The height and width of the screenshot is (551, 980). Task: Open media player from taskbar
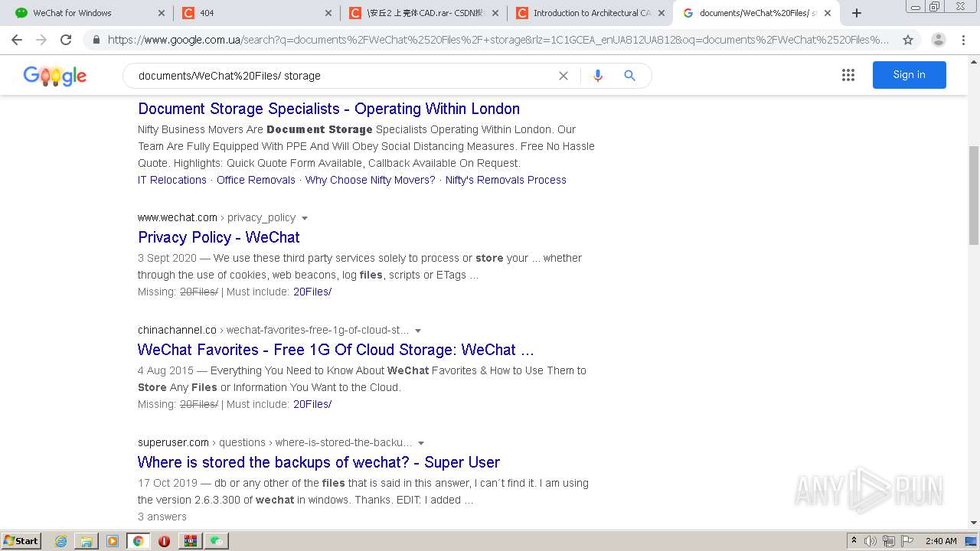coord(113,541)
